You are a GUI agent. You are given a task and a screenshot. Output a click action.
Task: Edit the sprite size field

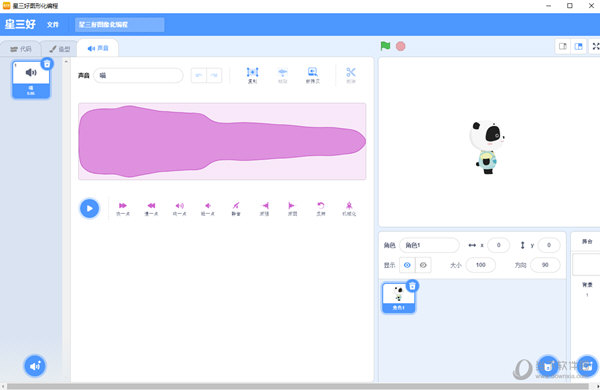(x=481, y=265)
